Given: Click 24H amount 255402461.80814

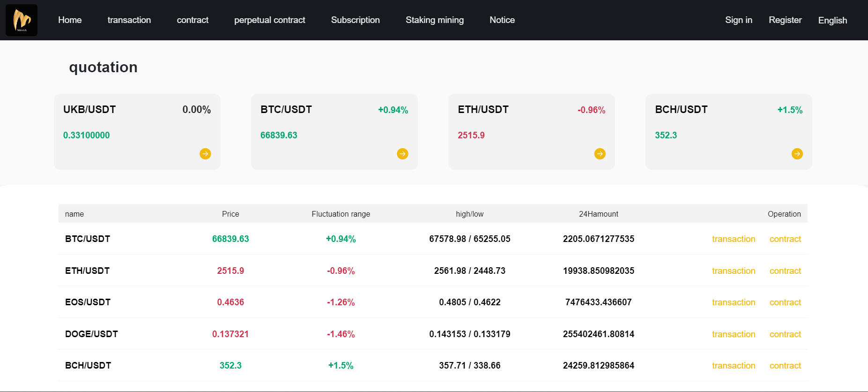Looking at the screenshot, I should click(599, 334).
